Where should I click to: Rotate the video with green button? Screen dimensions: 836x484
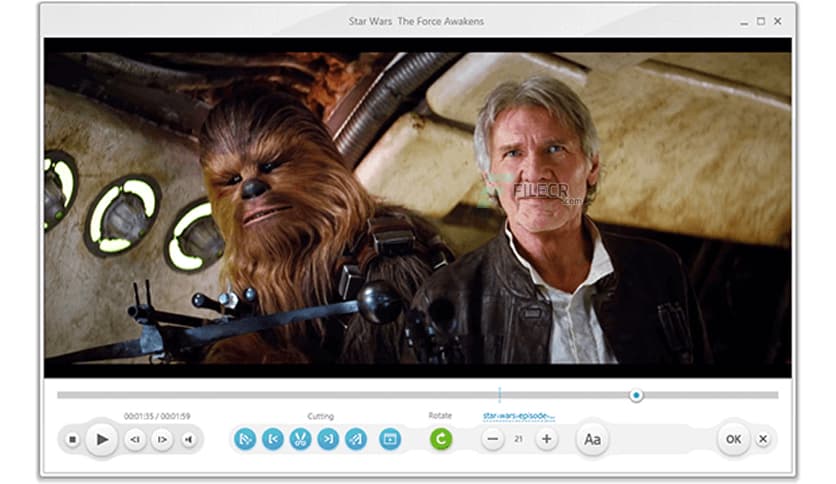[x=441, y=439]
